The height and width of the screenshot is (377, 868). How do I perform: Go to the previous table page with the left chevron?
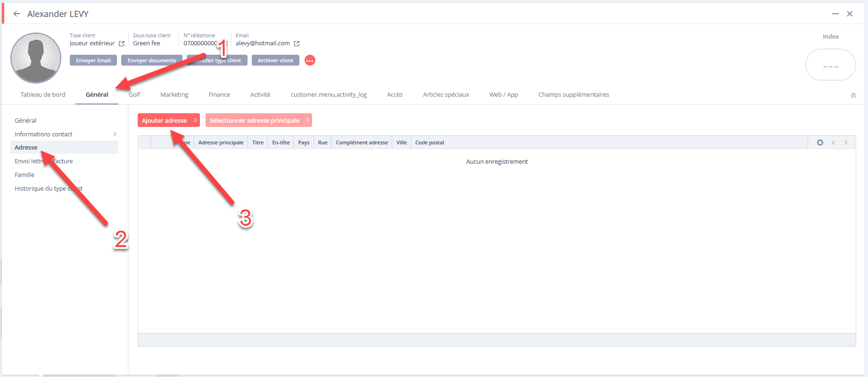point(833,142)
